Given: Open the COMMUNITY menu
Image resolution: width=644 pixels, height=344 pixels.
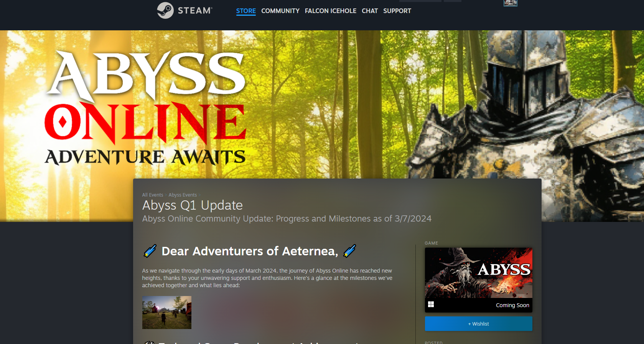Looking at the screenshot, I should [x=280, y=11].
